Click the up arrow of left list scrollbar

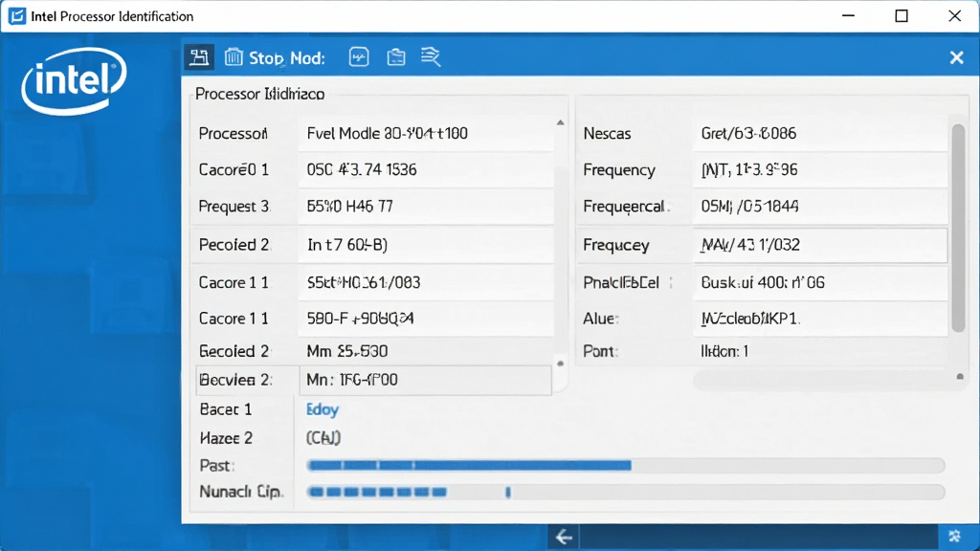[561, 123]
